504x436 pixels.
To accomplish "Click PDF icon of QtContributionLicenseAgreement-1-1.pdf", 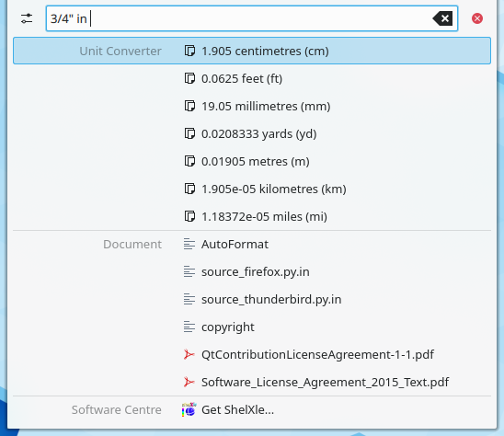I will (189, 354).
